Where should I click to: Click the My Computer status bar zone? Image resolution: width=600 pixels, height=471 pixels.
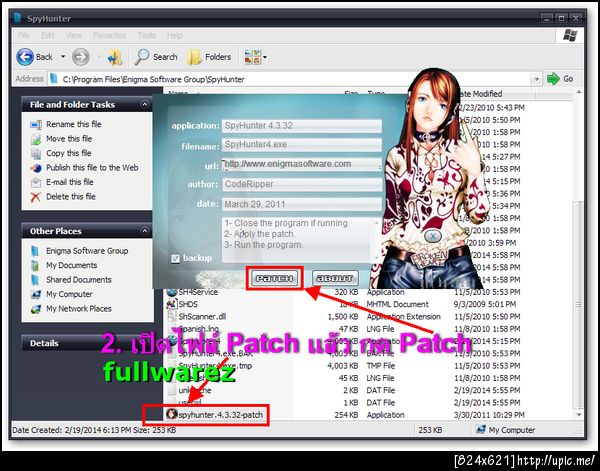pos(505,430)
